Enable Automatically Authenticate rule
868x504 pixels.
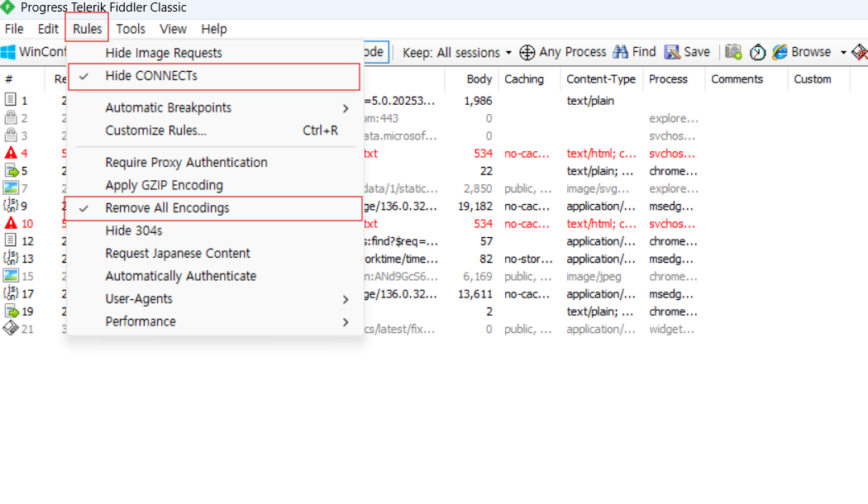(x=215, y=276)
